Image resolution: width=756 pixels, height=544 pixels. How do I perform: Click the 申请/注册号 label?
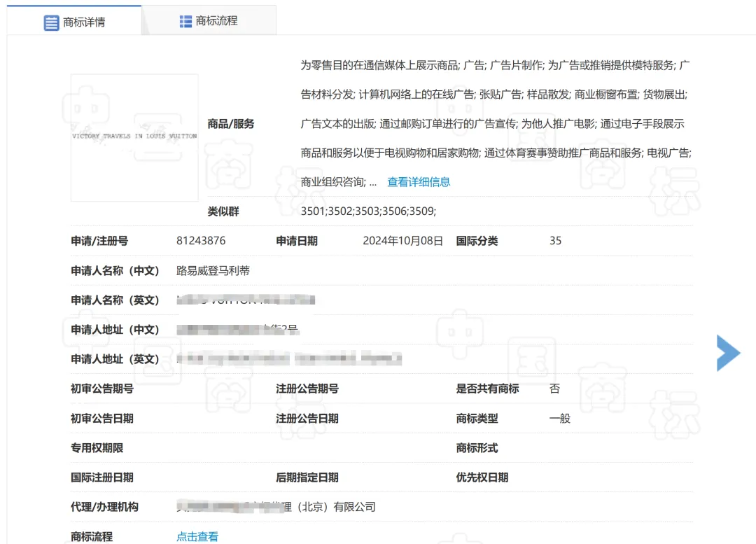point(99,241)
